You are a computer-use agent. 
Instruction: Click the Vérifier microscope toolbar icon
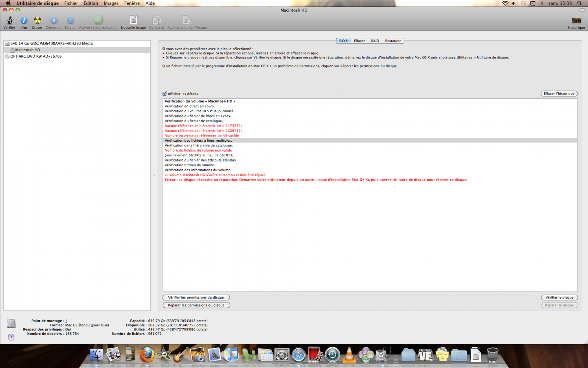(9, 21)
